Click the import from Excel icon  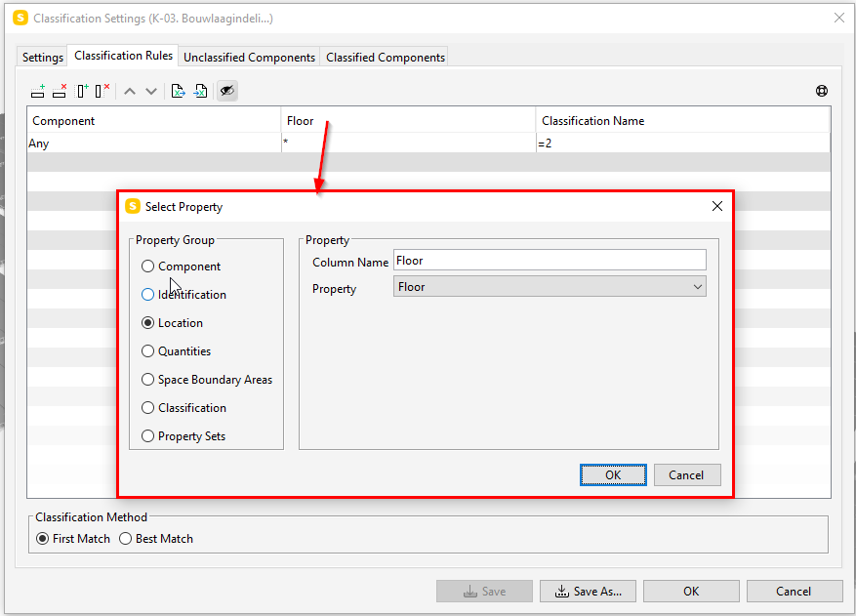pos(200,91)
